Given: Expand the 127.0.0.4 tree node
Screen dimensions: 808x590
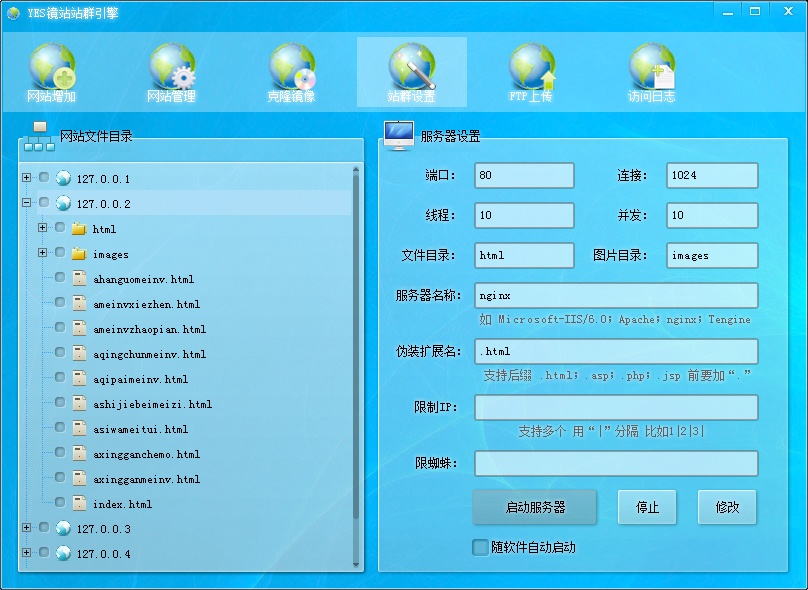Looking at the screenshot, I should (x=26, y=552).
